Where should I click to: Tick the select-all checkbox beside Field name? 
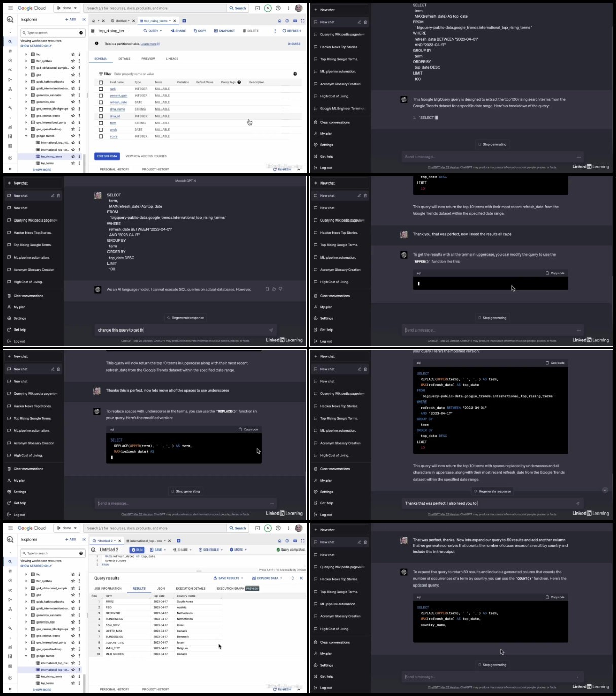click(101, 82)
